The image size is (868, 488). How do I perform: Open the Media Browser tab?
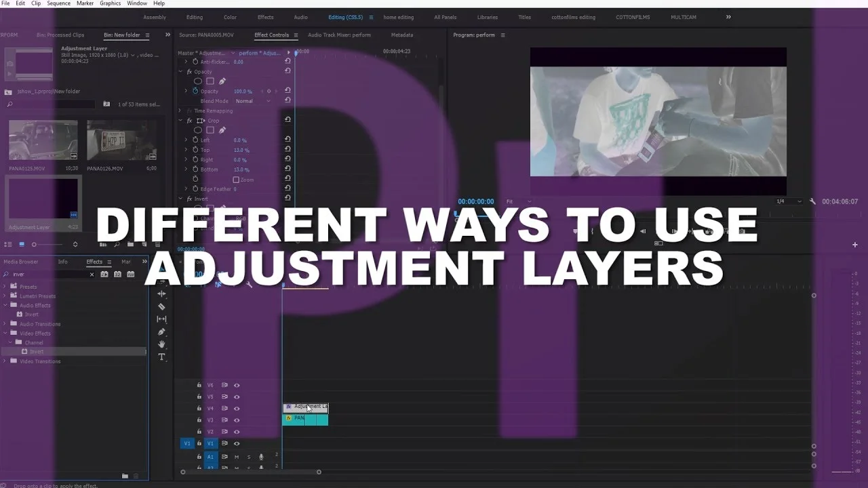[20, 262]
